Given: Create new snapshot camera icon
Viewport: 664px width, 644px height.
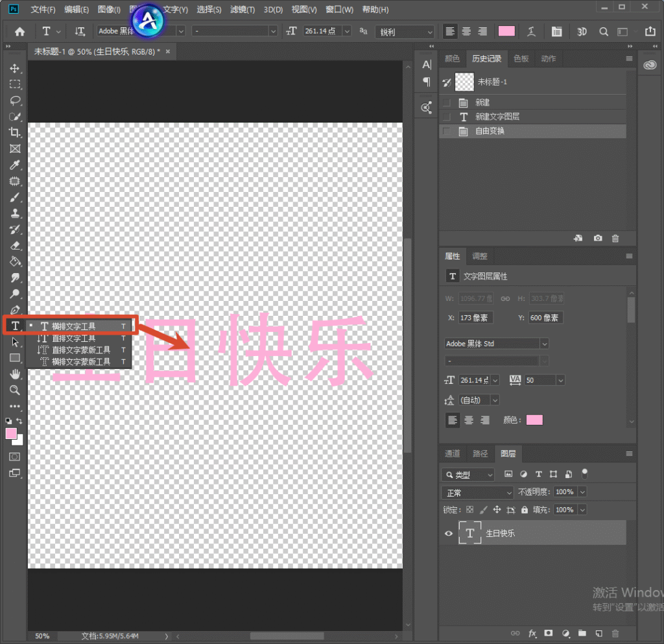Looking at the screenshot, I should coord(597,239).
